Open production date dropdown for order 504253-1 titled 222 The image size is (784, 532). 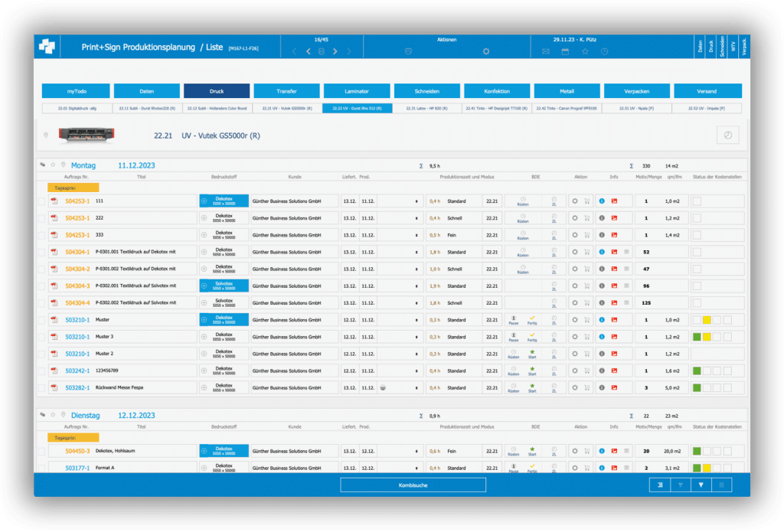[x=416, y=218]
